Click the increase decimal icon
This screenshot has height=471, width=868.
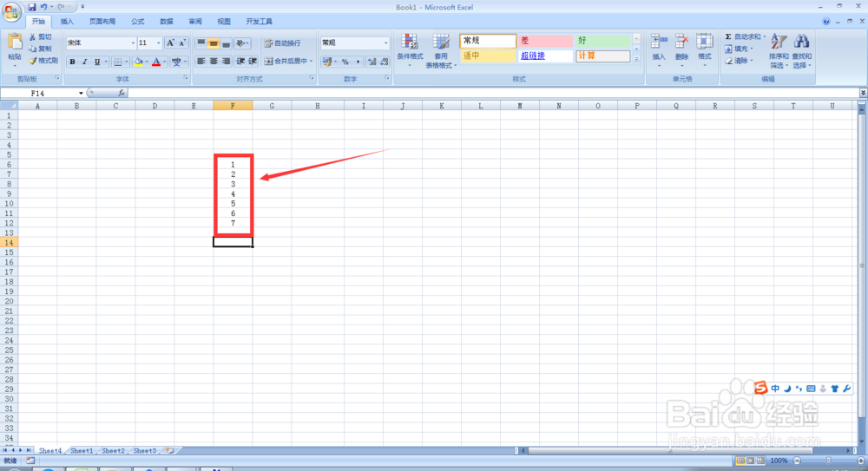(372, 62)
